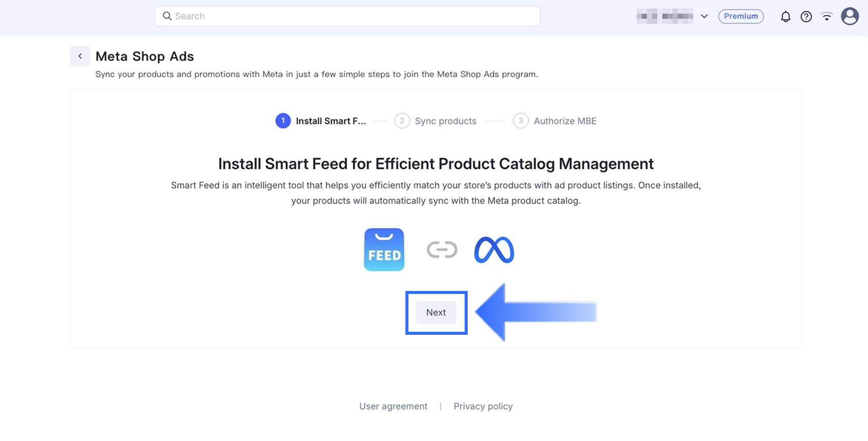Select the Authorize MBE step

point(555,121)
